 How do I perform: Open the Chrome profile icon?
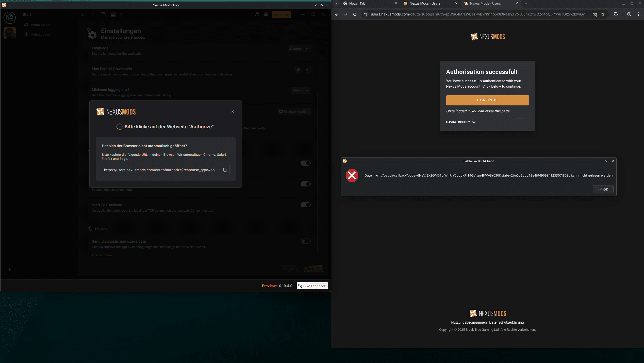coord(629,14)
